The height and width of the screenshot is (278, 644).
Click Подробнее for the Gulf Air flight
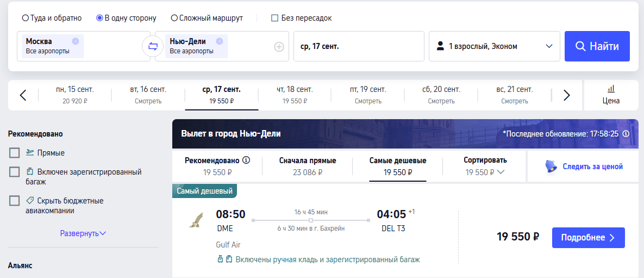[x=588, y=238]
